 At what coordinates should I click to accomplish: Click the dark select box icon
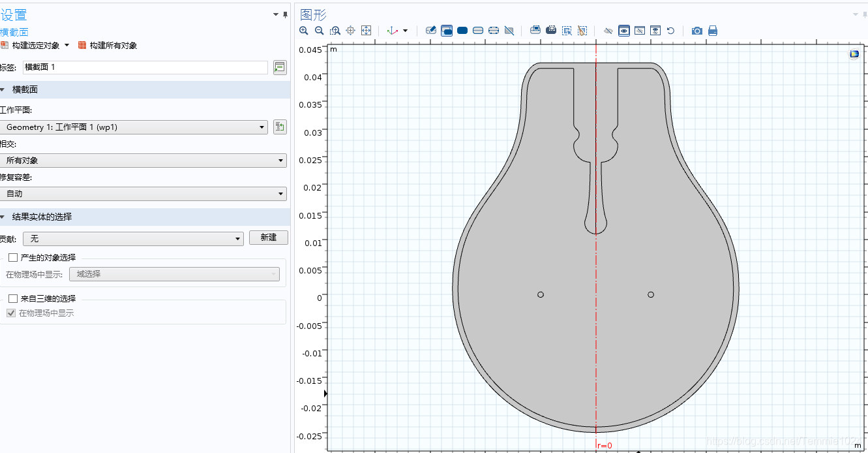[x=551, y=31]
